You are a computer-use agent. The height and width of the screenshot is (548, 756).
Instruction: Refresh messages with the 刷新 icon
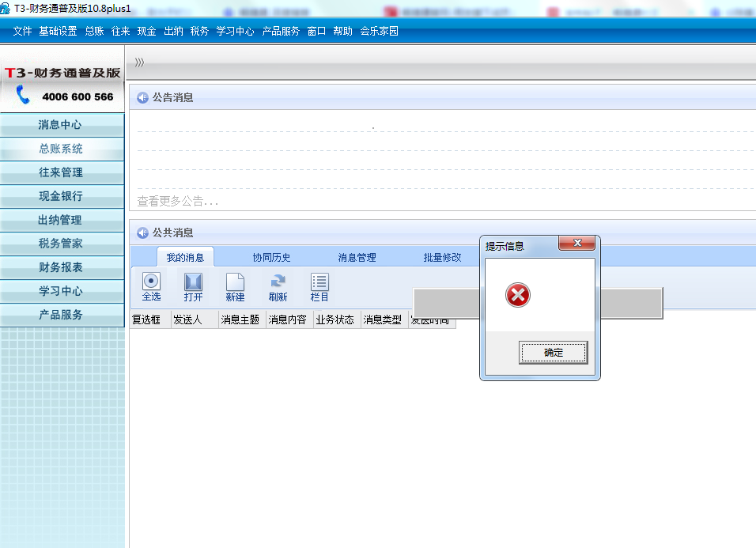click(278, 282)
